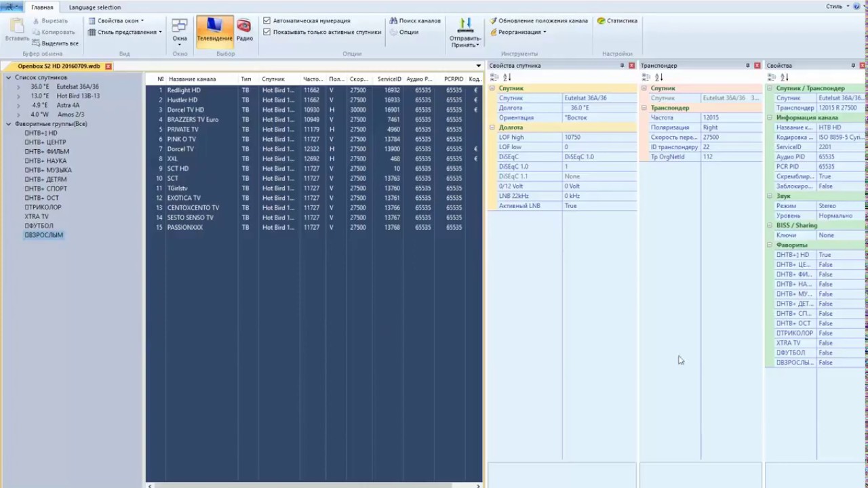Screen dimensions: 868x488
Task: Sort alphabetically in Свойства спутника panel
Action: [507, 77]
